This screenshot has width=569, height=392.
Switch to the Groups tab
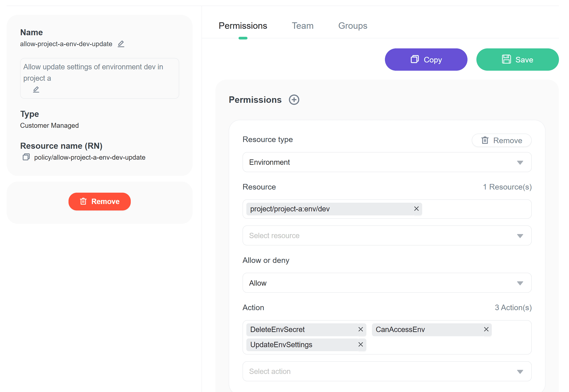353,26
